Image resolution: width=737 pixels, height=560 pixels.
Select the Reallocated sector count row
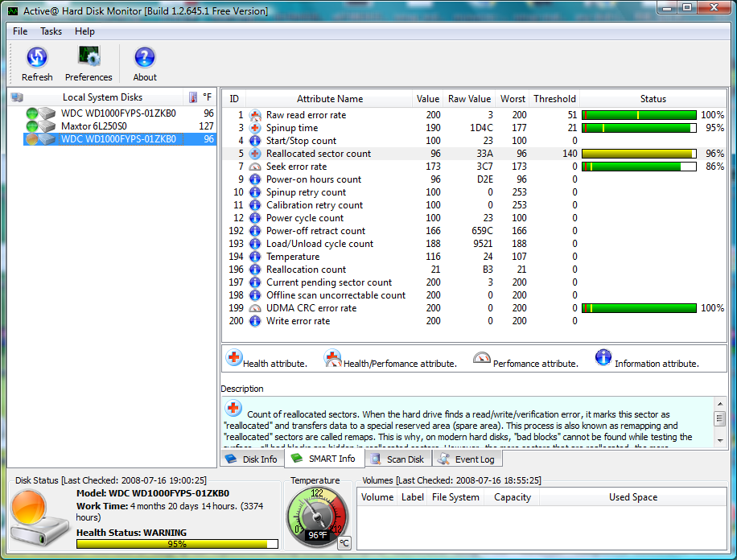(x=474, y=154)
